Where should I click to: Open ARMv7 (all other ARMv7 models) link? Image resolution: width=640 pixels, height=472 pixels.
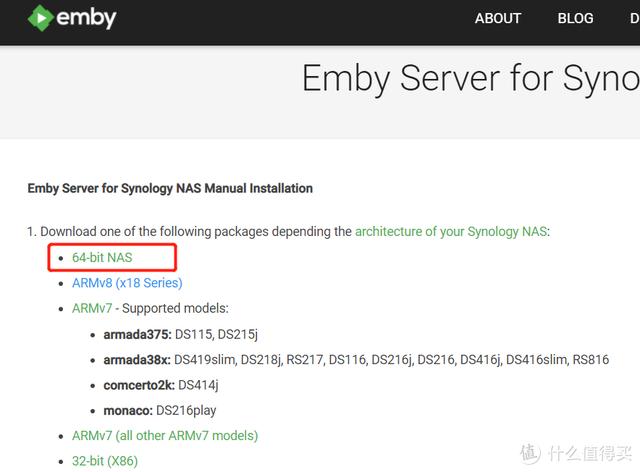pyautogui.click(x=165, y=436)
